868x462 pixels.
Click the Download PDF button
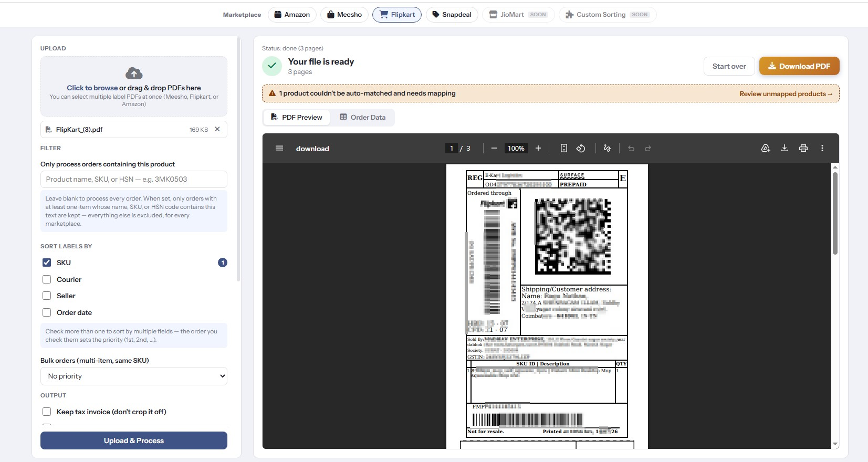[799, 66]
